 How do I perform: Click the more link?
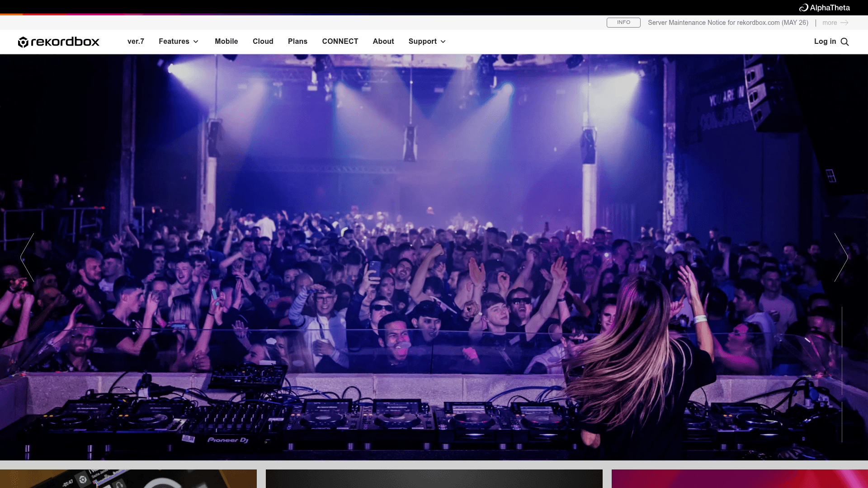tap(830, 23)
